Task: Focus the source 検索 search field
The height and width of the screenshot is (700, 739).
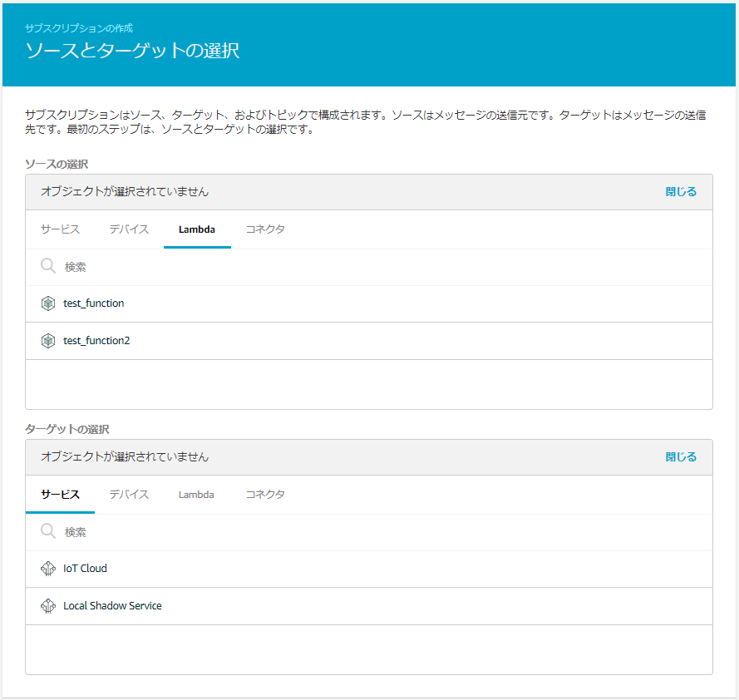Action: (x=369, y=267)
